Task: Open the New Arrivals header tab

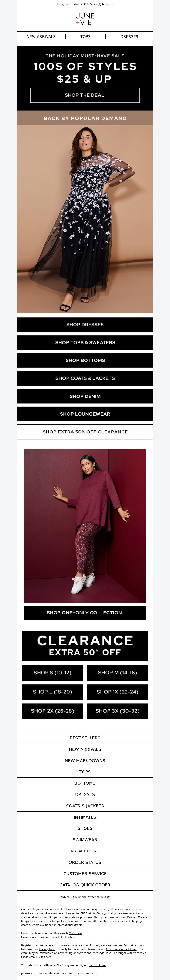Action: [x=41, y=36]
